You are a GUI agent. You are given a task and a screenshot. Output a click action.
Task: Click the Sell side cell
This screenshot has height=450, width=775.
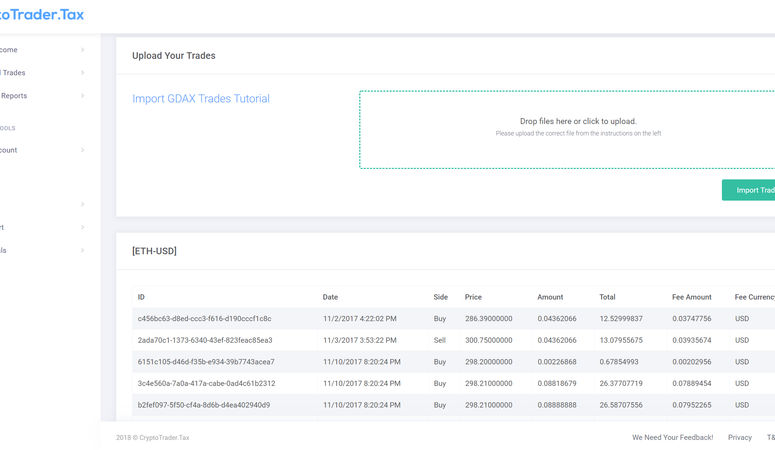point(439,340)
